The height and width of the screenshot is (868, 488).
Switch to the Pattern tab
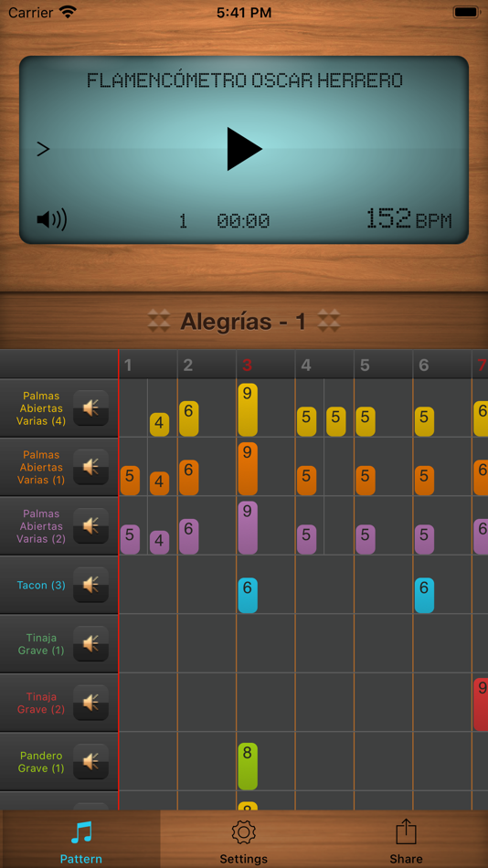(x=80, y=839)
